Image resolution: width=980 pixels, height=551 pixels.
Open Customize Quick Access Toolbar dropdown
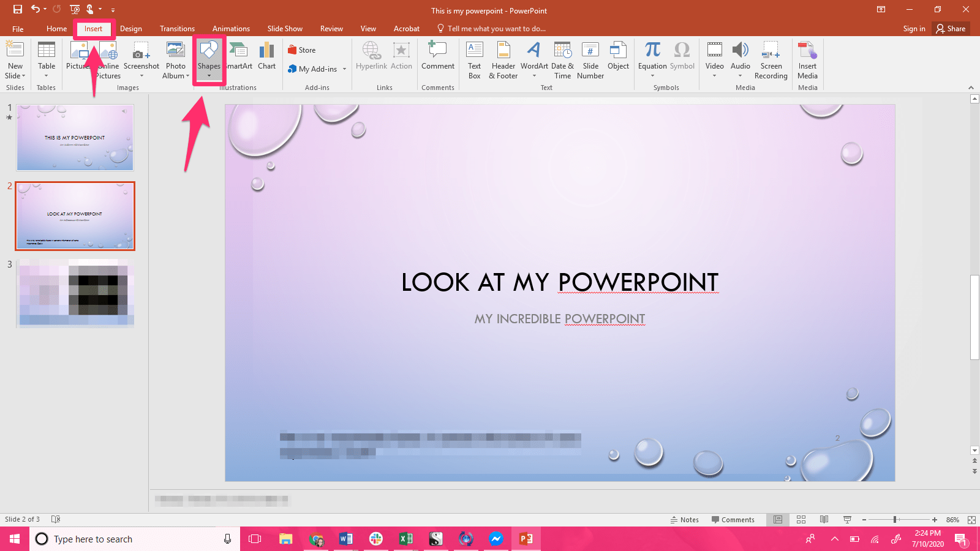tap(113, 10)
